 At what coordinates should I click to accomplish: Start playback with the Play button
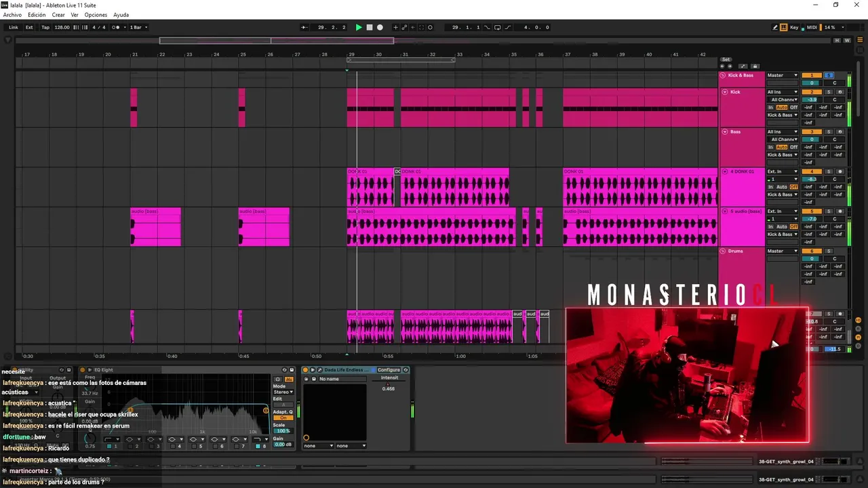pos(359,27)
